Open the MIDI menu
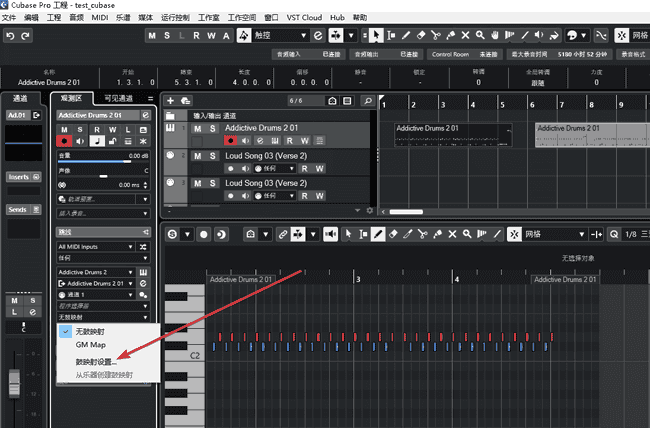This screenshot has height=428, width=650. [x=99, y=17]
